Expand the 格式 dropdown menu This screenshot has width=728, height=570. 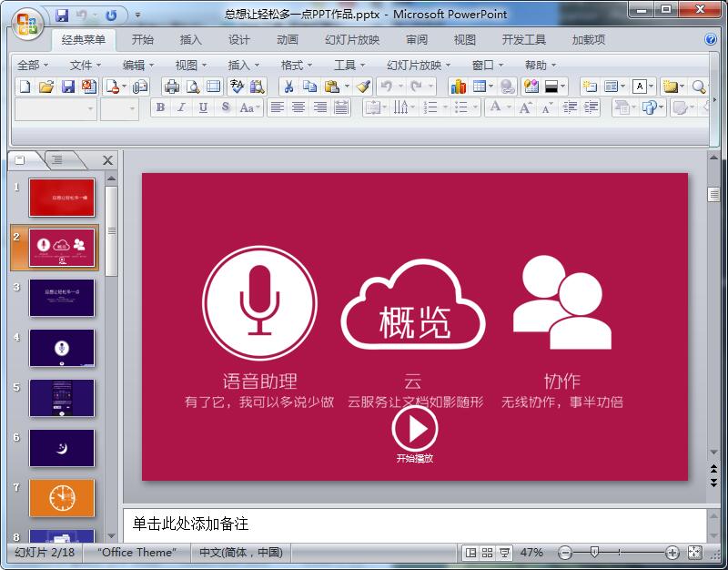tap(297, 66)
